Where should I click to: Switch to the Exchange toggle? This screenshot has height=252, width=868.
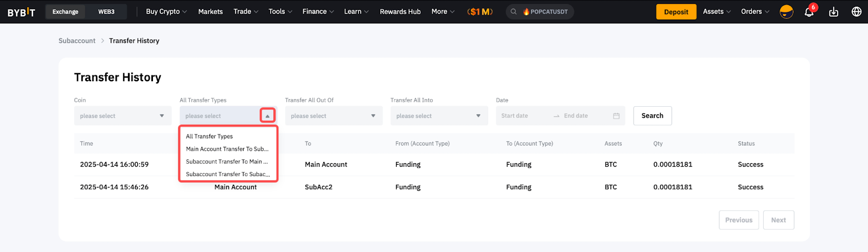(65, 12)
